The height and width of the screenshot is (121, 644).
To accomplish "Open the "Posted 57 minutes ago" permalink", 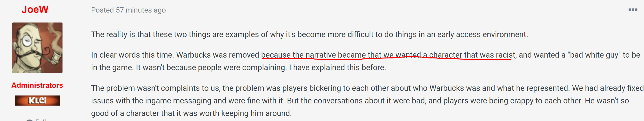I will coord(128,10).
